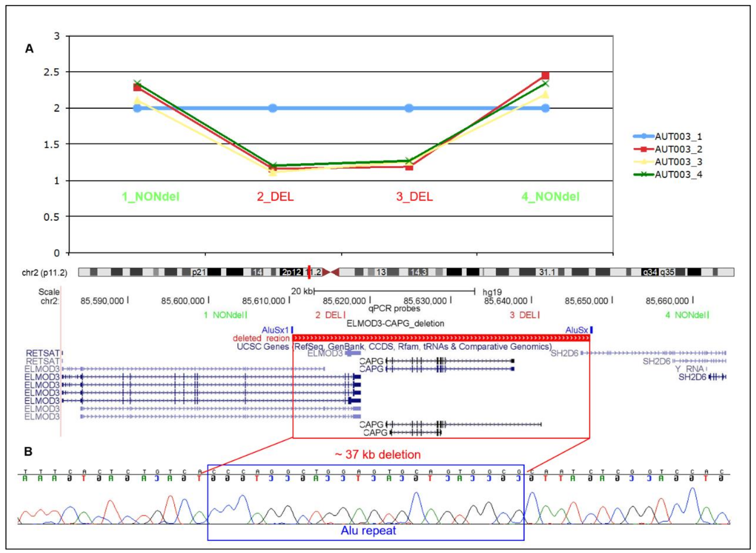Image resolution: width=756 pixels, height=553 pixels.
Task: Click the ~37 kb deletion label
Action: 378,455
